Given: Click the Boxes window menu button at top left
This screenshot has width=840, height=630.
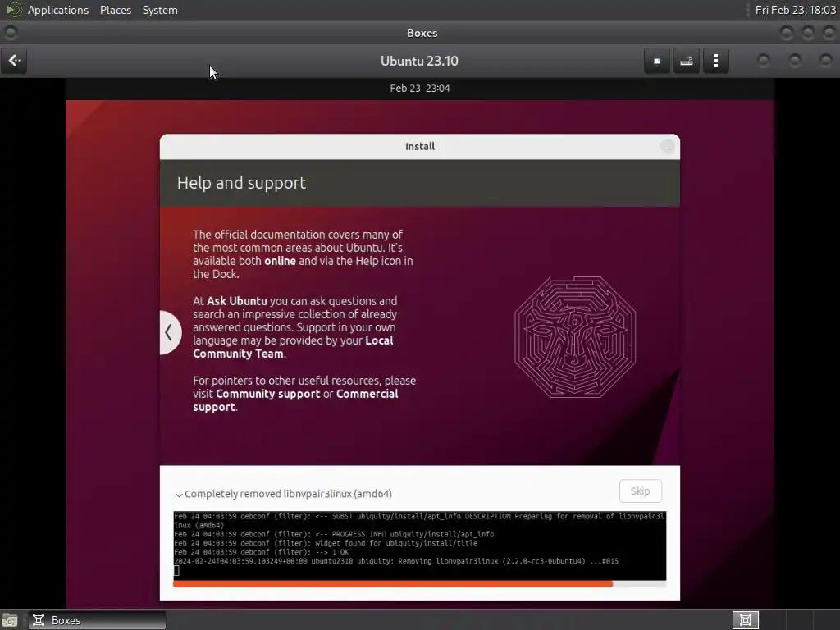Looking at the screenshot, I should (10, 33).
